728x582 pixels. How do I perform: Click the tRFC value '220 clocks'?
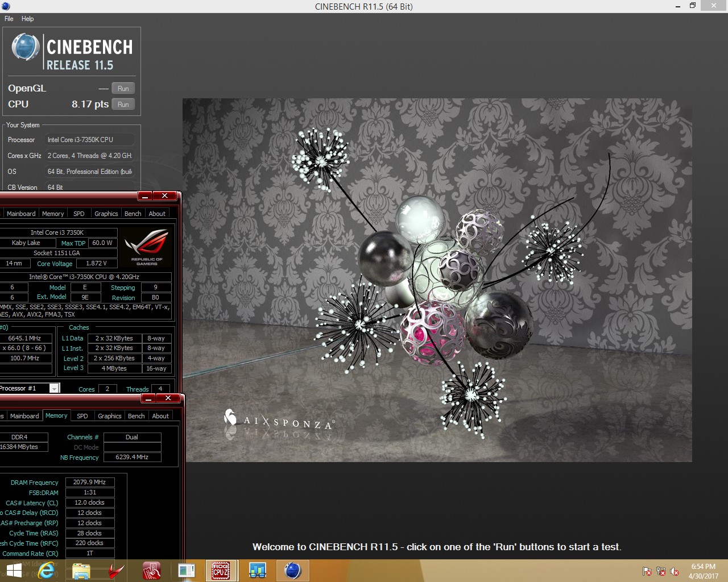point(90,543)
